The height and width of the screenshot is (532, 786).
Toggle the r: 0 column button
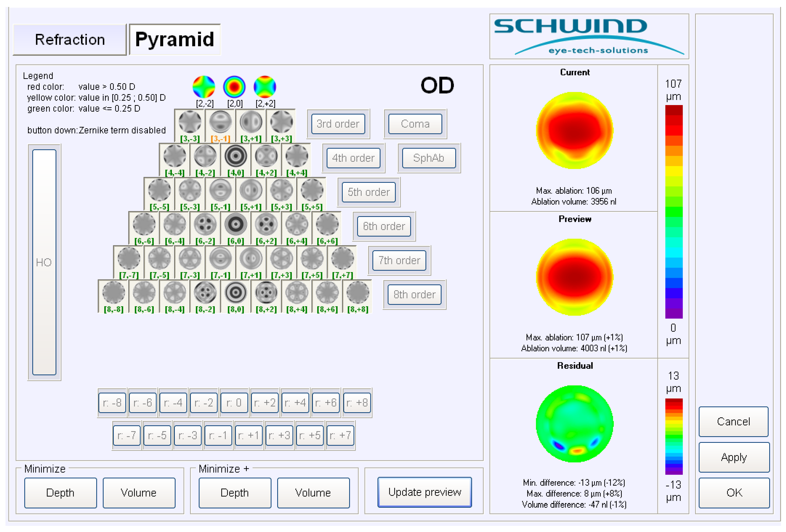[x=234, y=402]
